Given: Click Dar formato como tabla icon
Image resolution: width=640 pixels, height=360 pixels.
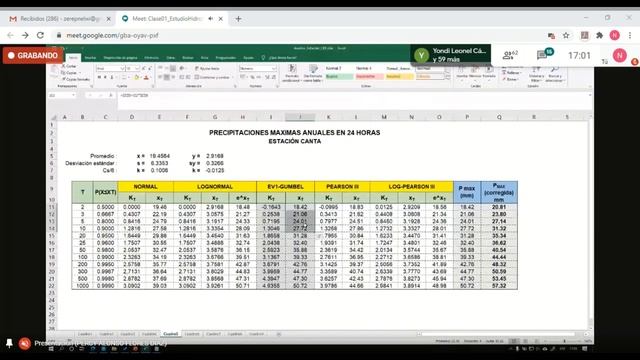Looking at the screenshot, I should point(313,73).
